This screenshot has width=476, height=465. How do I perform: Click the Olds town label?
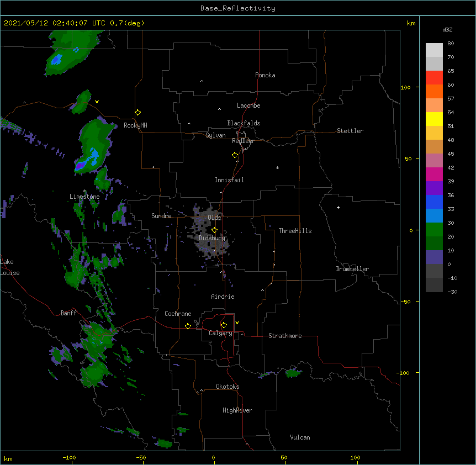pyautogui.click(x=214, y=218)
